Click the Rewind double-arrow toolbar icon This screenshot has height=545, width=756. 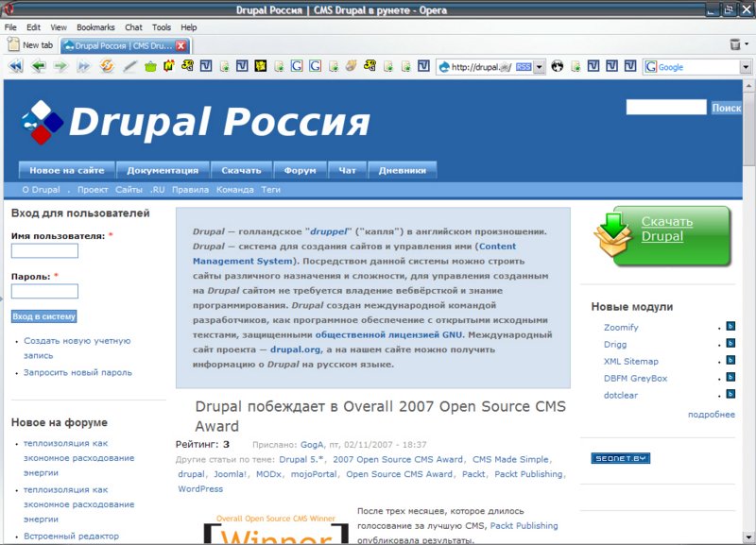click(x=15, y=66)
